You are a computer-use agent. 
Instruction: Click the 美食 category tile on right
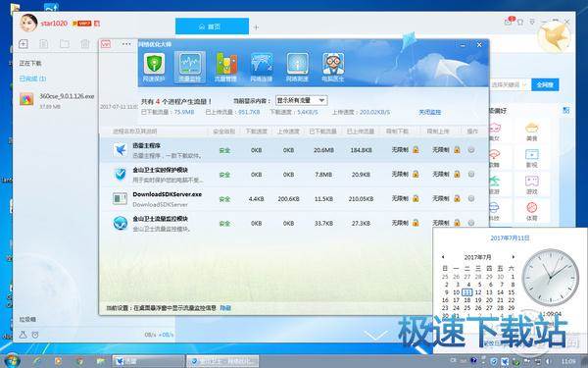532,131
